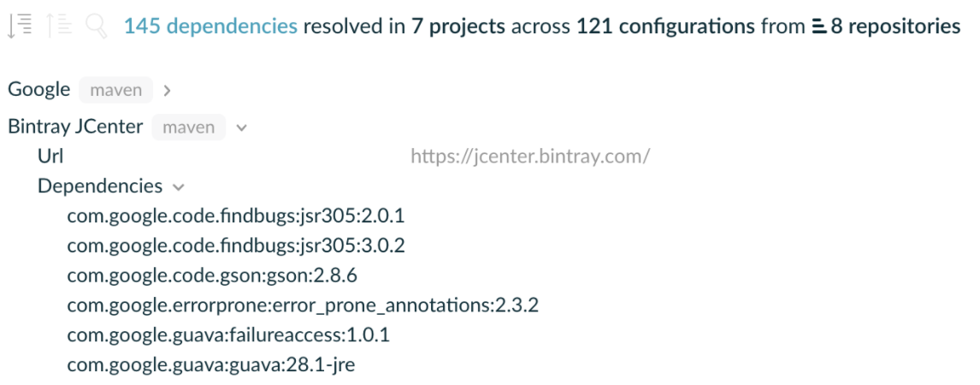Open the 145 dependencies link

click(210, 27)
